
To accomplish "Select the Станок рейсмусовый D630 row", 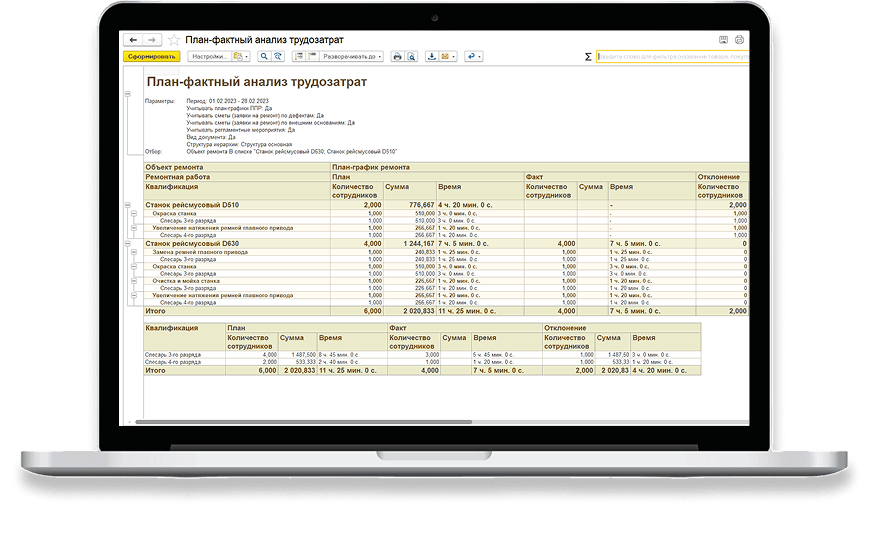I will [446, 243].
